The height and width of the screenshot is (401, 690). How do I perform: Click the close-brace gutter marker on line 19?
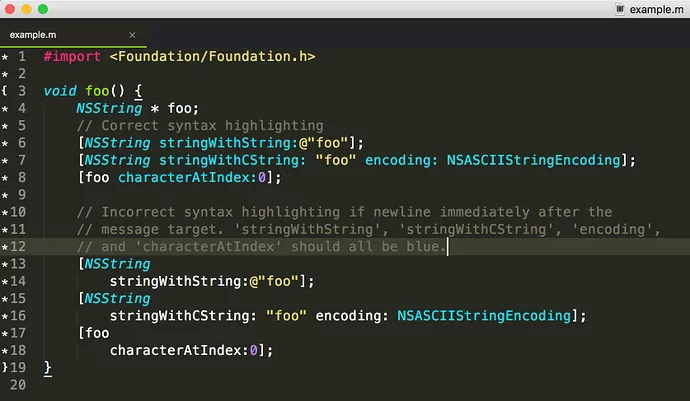click(x=4, y=367)
